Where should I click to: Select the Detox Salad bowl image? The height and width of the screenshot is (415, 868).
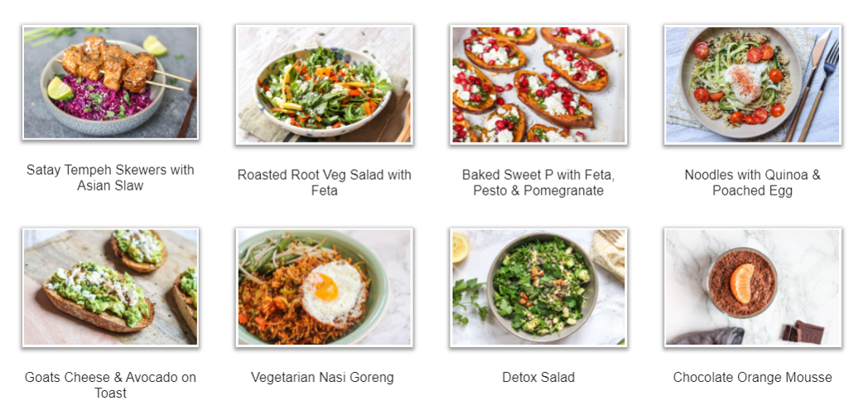coord(538,287)
